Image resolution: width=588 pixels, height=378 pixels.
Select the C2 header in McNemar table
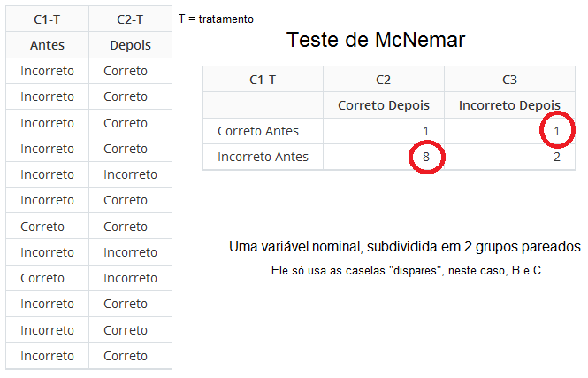click(383, 80)
